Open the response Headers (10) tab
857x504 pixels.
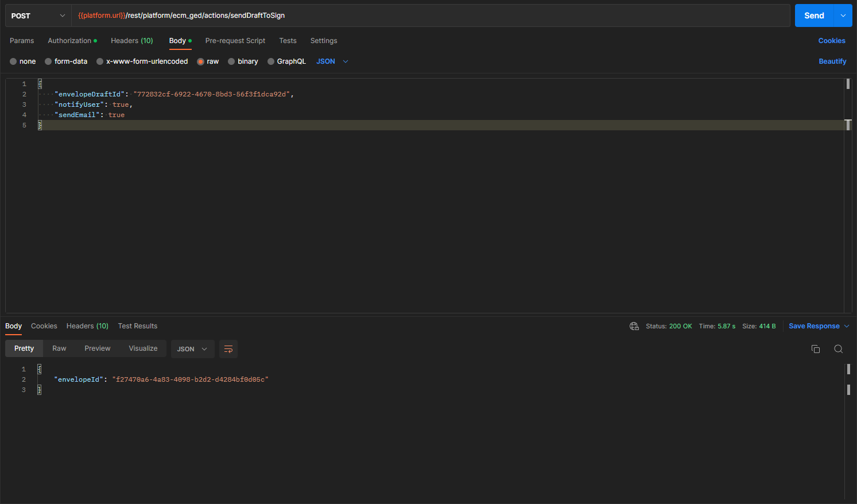[x=87, y=326]
